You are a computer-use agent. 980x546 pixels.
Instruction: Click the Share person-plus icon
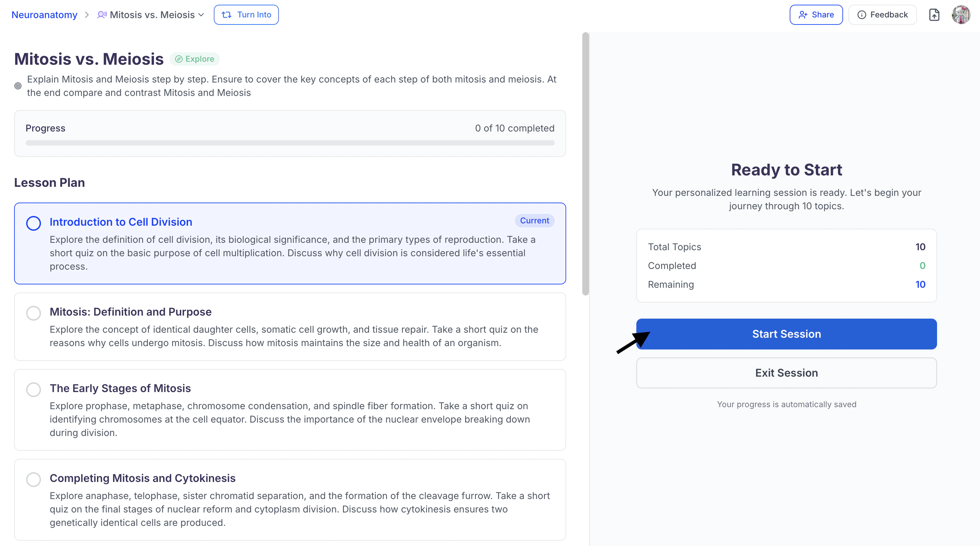coord(803,15)
